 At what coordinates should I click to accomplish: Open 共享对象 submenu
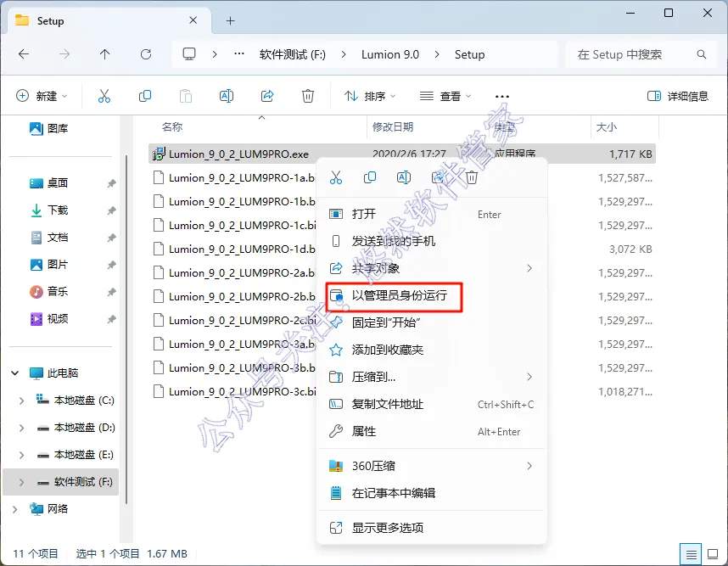pos(431,268)
